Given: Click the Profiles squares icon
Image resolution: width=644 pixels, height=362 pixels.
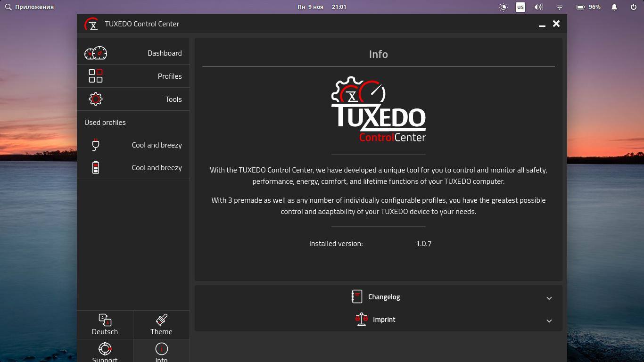Looking at the screenshot, I should (x=96, y=76).
